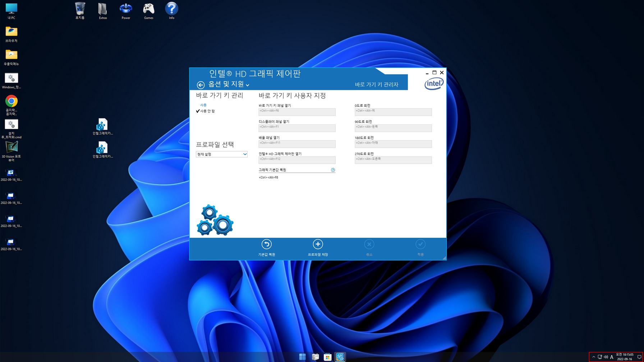Show hidden tray icons chevron
The height and width of the screenshot is (362, 644).
click(x=594, y=357)
